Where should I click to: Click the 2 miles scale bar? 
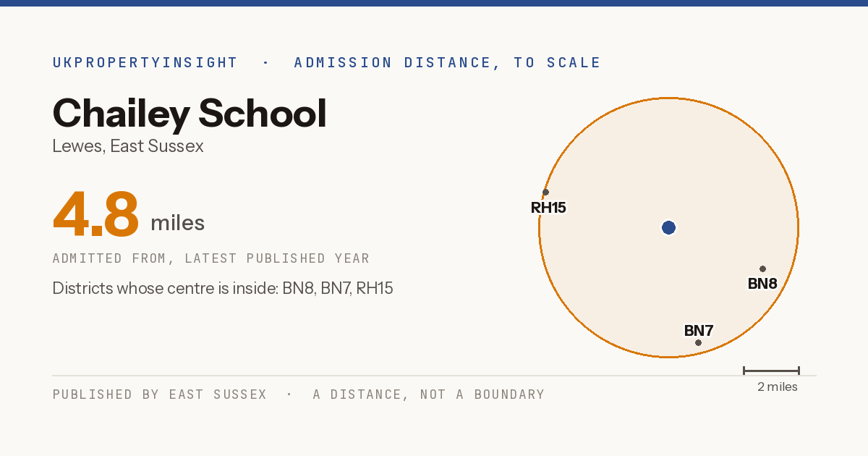coord(771,371)
